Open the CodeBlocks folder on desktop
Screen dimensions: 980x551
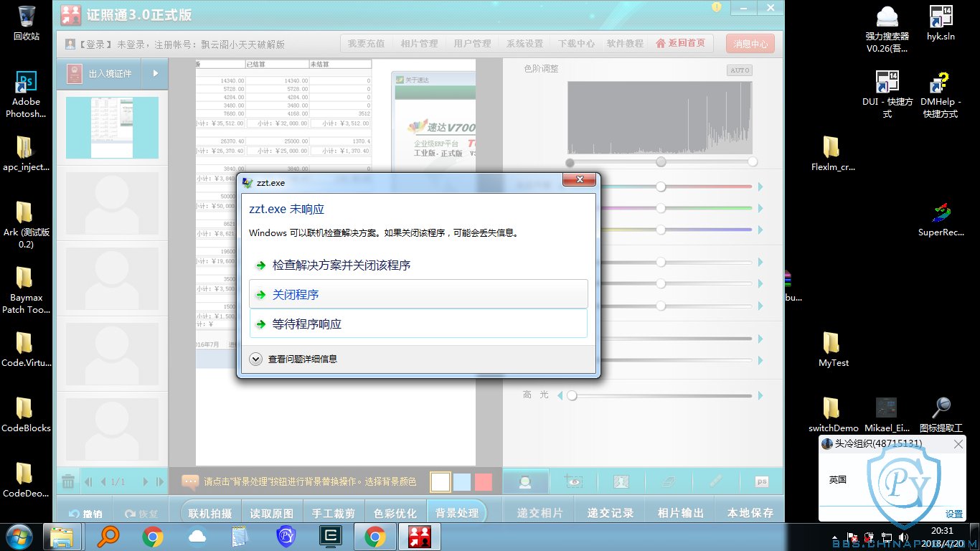27,415
